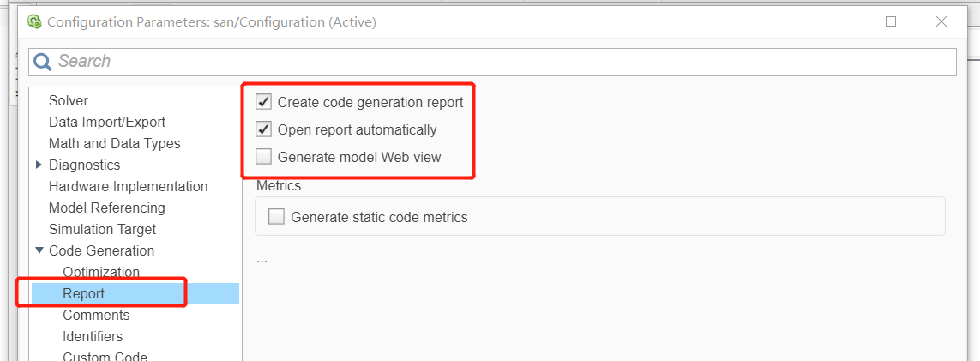Image resolution: width=980 pixels, height=361 pixels.
Task: Show more parameters via ellipsis
Action: coord(262,259)
